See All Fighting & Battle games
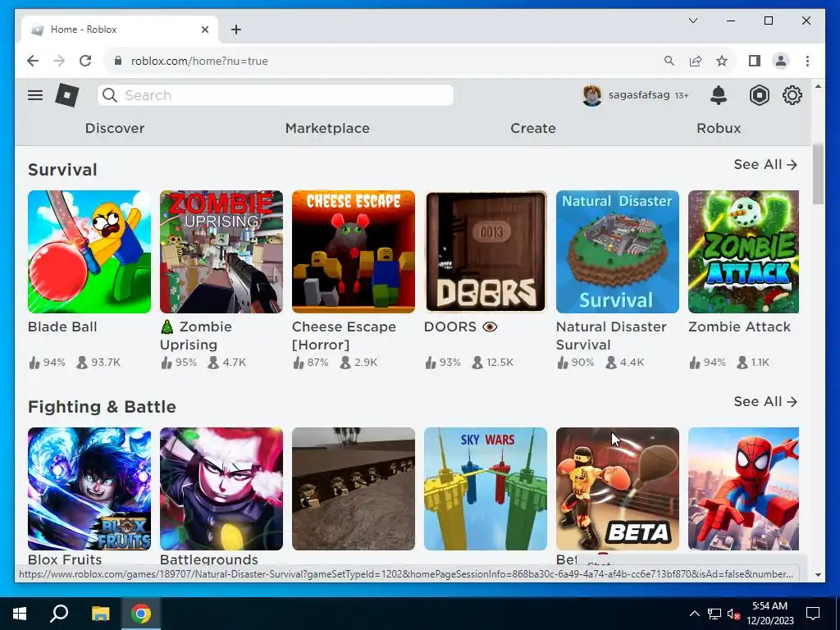This screenshot has width=840, height=630. [x=765, y=402]
